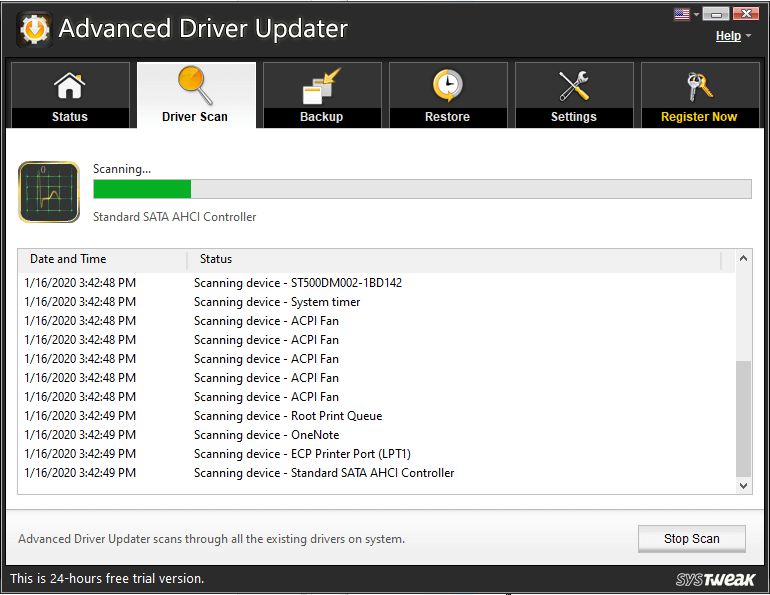Screen dimensions: 770x595
Task: Click the 'Scanning...' status text
Action: [122, 169]
